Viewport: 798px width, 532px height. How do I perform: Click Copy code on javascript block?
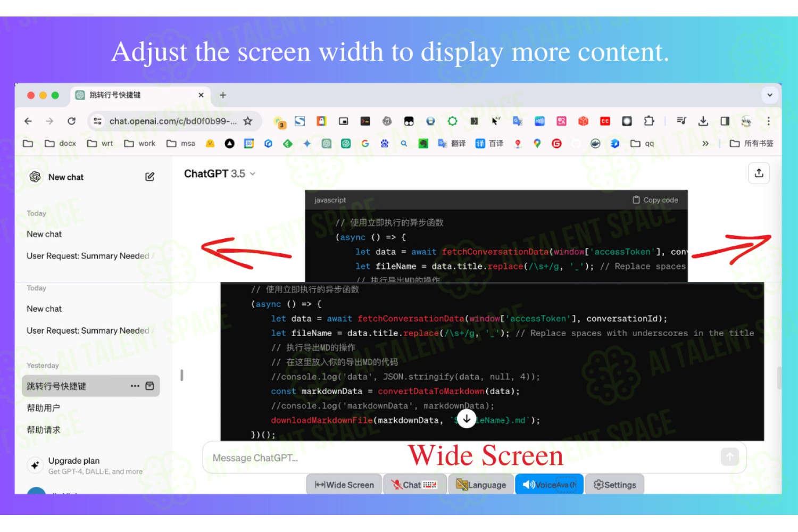(x=655, y=200)
